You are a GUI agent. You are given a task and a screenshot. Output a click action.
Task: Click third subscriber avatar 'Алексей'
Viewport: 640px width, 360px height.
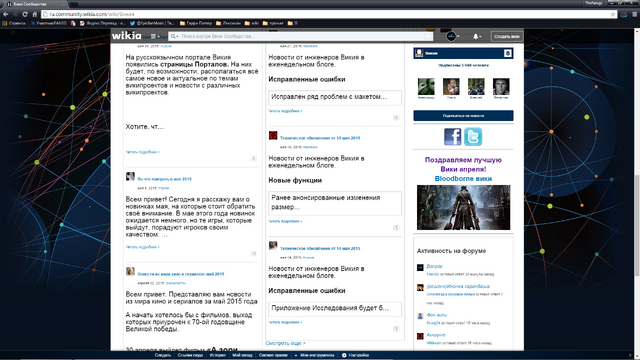476,87
